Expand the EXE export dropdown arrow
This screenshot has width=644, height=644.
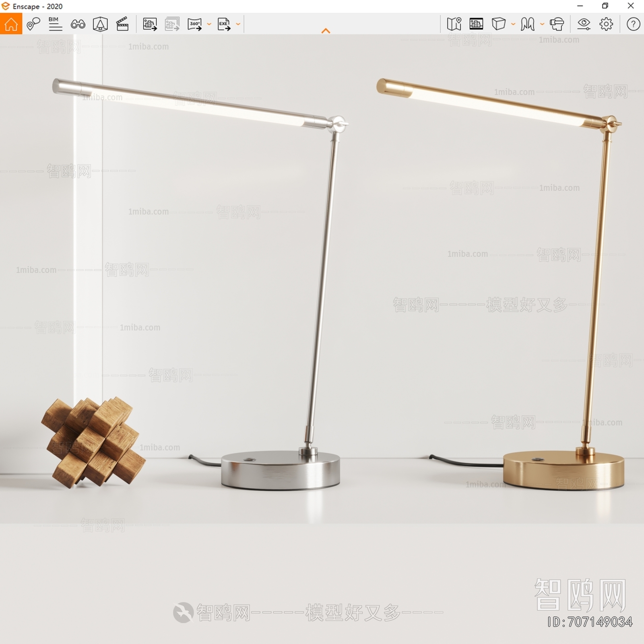tap(238, 24)
